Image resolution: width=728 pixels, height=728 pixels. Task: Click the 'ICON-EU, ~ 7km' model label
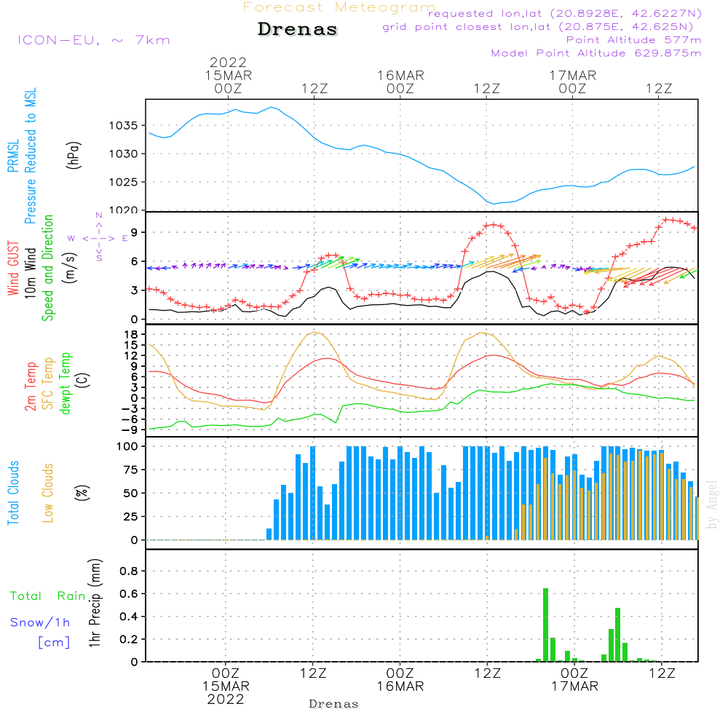(x=94, y=40)
